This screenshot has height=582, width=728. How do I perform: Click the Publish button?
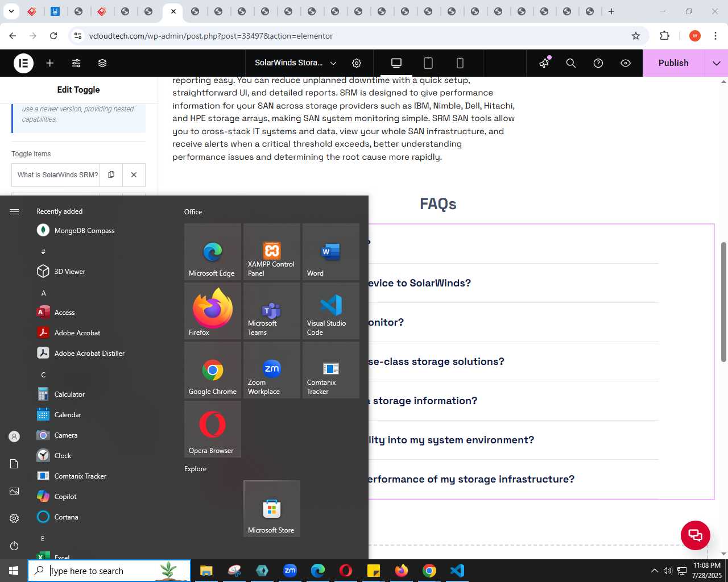click(x=673, y=63)
